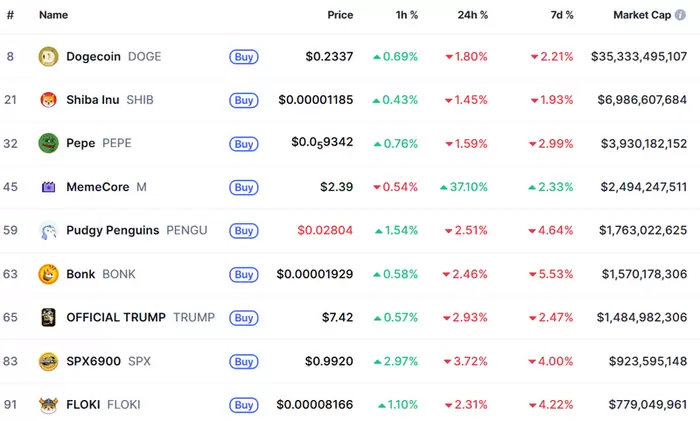Click the Shiba Inu coin logo
Screen dimensions: 700x421
48,100
